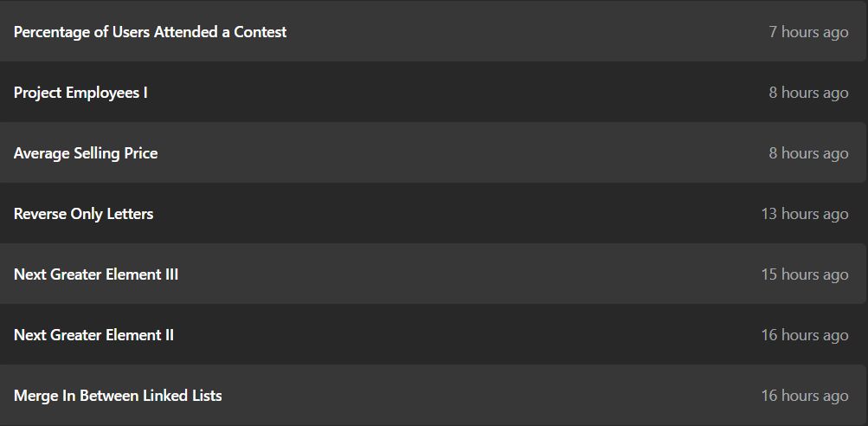Screen dimensions: 868x426
Task: Click the timestamp beside Average Selling Price
Action: click(x=808, y=153)
